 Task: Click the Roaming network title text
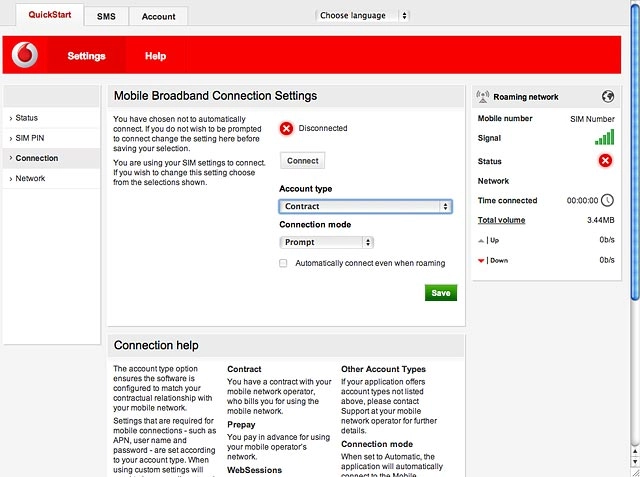coord(526,97)
